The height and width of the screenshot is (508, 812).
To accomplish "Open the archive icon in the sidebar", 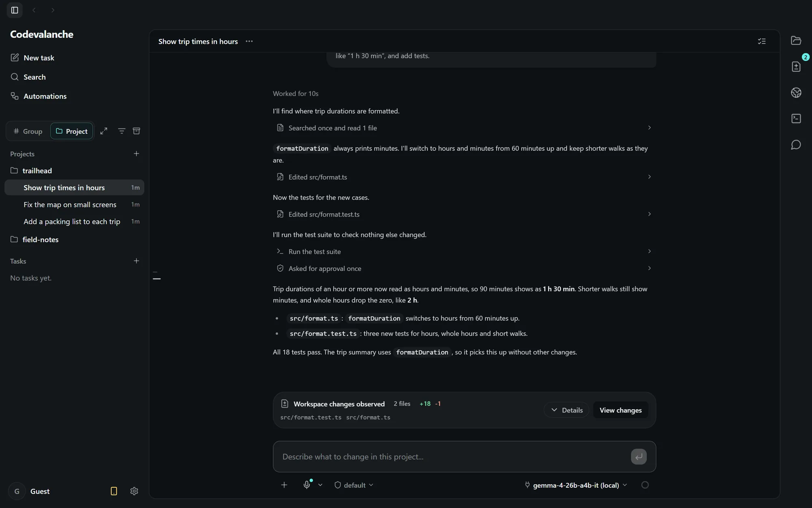I will (136, 131).
